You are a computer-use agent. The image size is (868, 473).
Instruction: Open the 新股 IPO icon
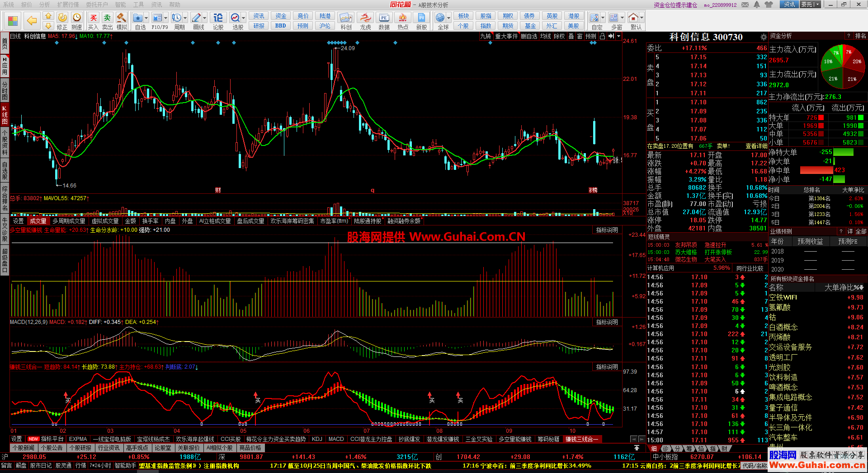tap(421, 18)
